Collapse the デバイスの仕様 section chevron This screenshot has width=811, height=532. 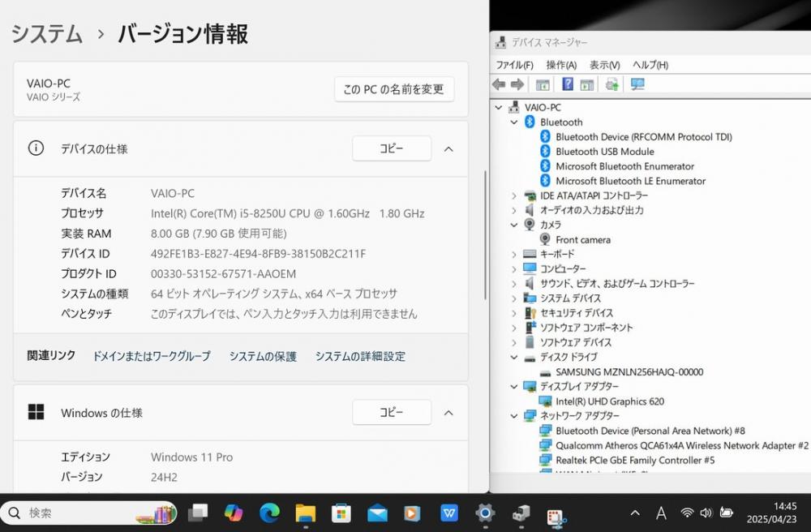448,149
